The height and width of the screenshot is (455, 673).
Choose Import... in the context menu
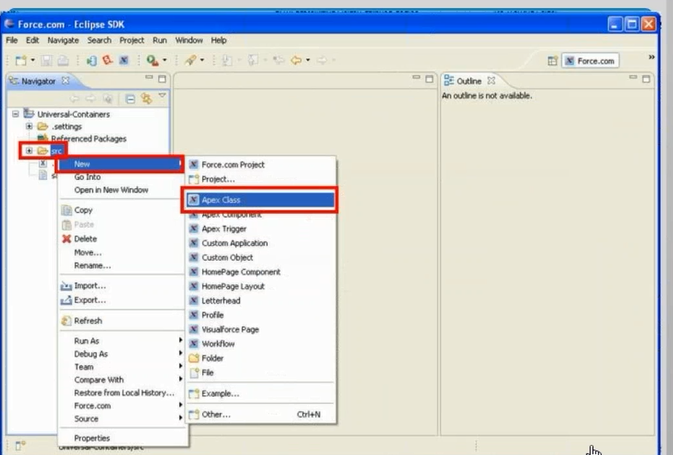pos(90,286)
